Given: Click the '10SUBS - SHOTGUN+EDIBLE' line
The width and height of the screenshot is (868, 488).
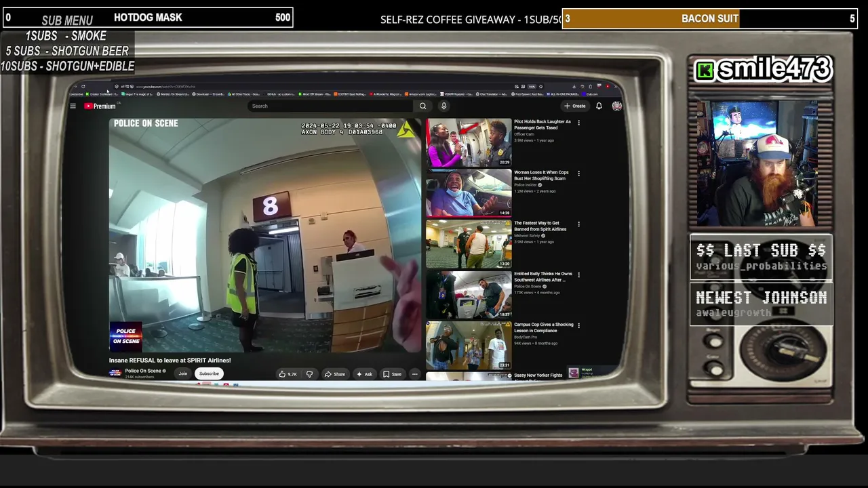Looking at the screenshot, I should (x=67, y=66).
